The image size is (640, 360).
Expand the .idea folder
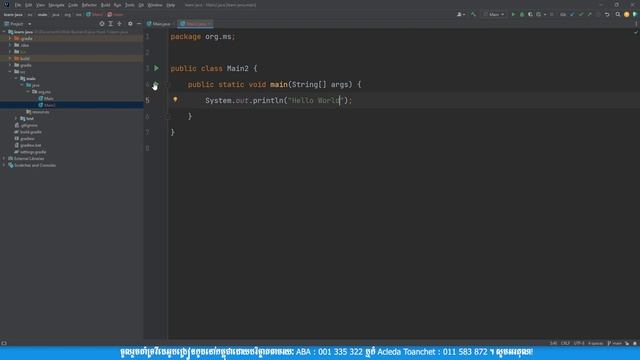pyautogui.click(x=10, y=45)
